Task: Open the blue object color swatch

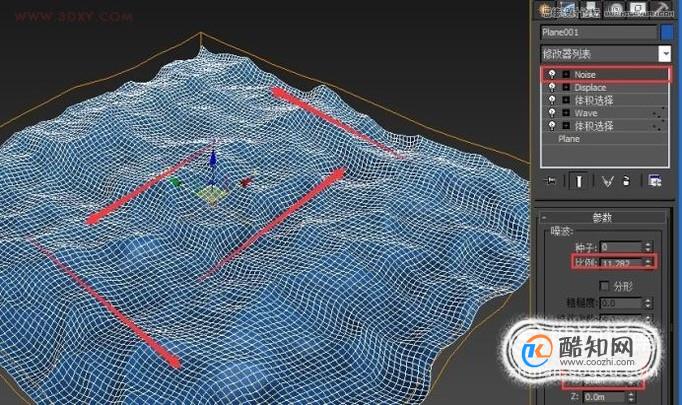Action: tap(666, 33)
